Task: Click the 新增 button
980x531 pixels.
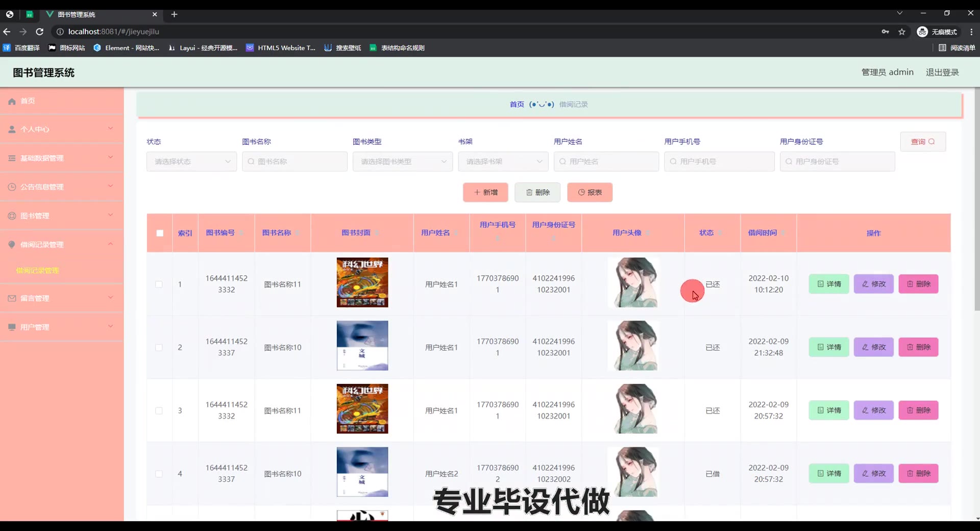Action: point(485,192)
